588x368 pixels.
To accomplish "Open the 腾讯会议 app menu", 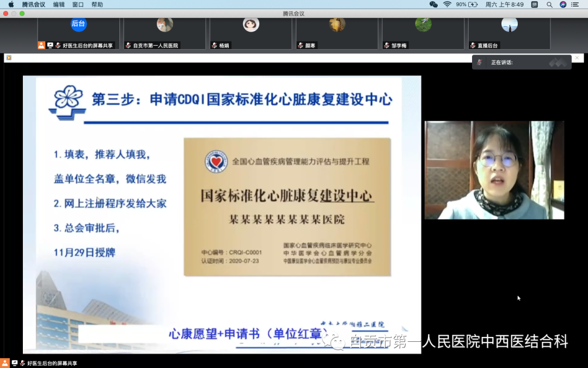I will pos(33,4).
